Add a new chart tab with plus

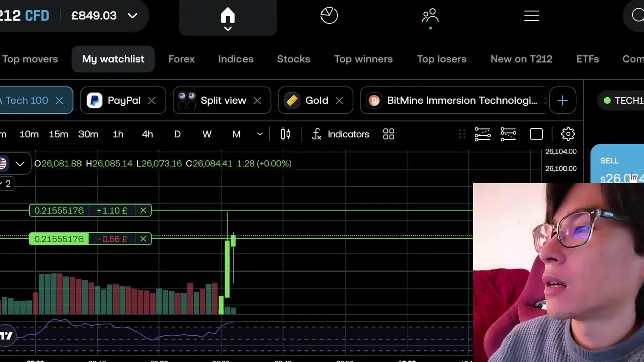pyautogui.click(x=562, y=100)
